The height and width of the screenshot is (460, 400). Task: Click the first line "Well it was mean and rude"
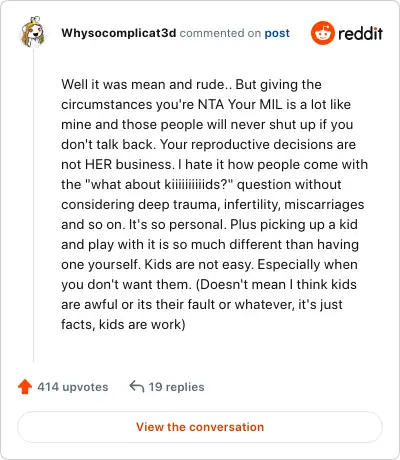click(142, 84)
